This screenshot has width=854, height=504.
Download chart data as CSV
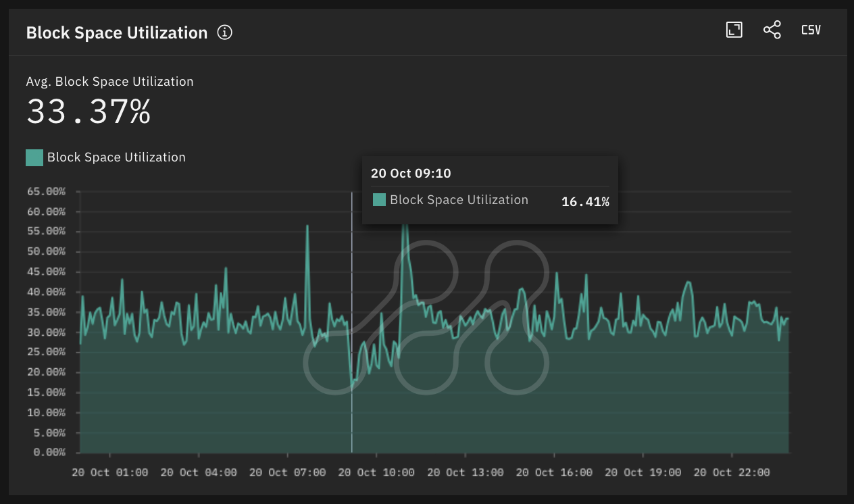click(x=811, y=30)
